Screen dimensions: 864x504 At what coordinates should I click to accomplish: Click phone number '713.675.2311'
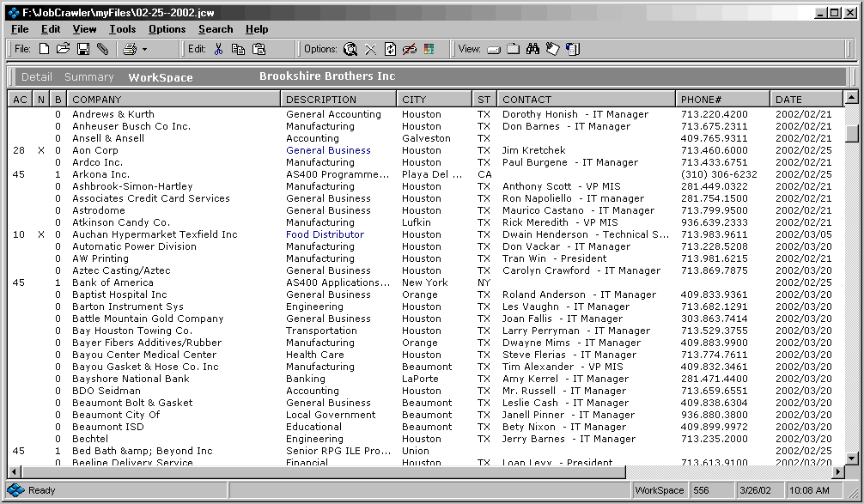(x=714, y=127)
